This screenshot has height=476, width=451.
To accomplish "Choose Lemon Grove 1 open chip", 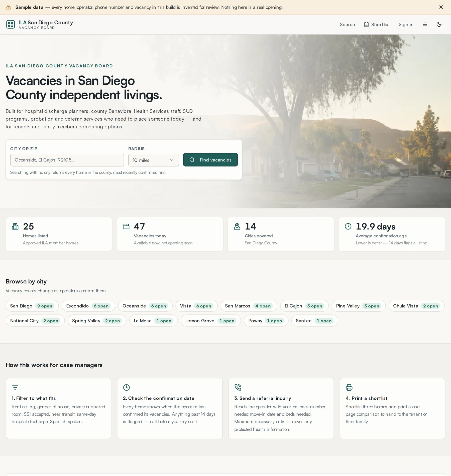I will (211, 321).
